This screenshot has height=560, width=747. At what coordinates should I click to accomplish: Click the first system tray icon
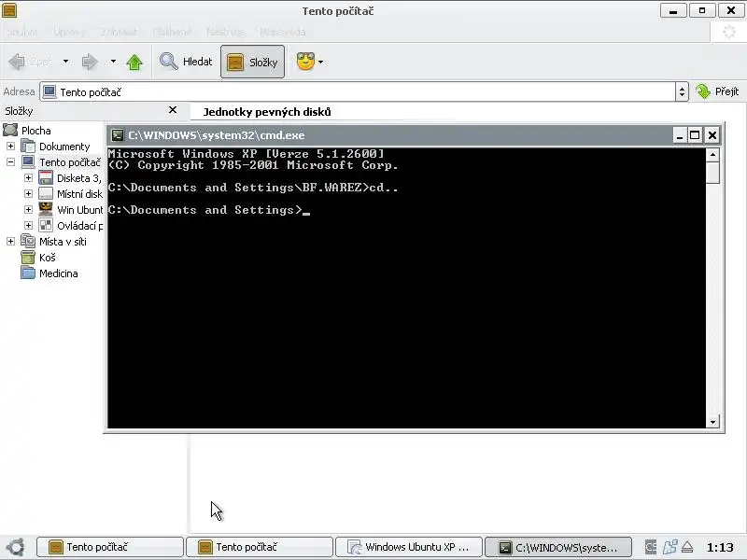coord(651,547)
